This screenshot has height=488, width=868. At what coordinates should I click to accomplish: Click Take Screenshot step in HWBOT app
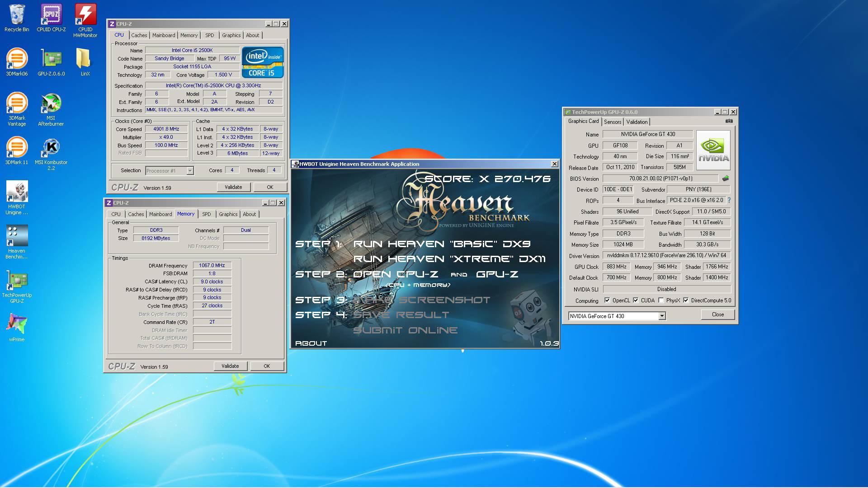pos(421,300)
